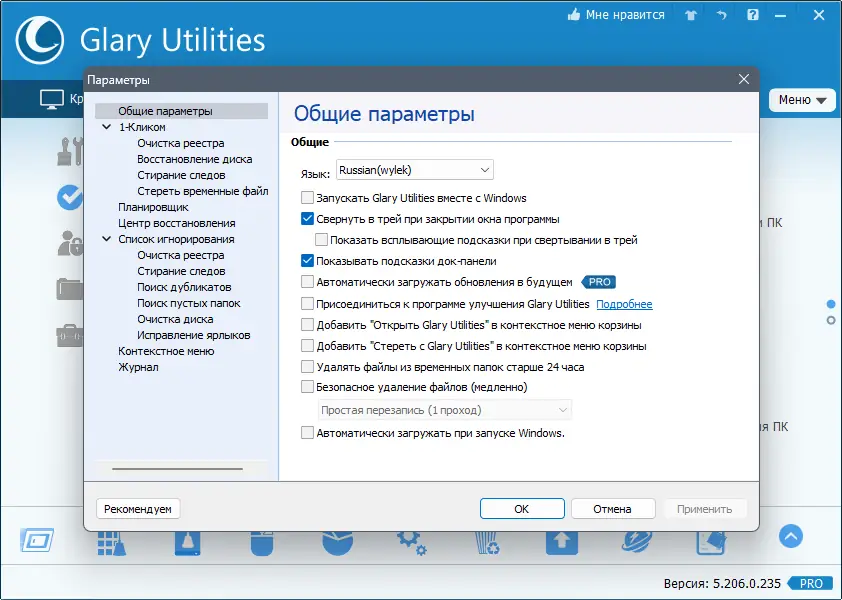Open the 'Подробнее' link
The image size is (842, 600).
point(624,304)
